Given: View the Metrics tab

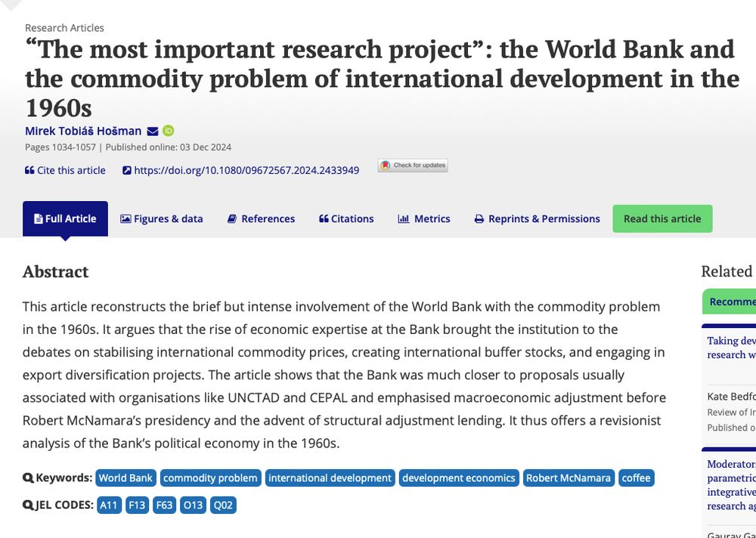Looking at the screenshot, I should point(424,219).
